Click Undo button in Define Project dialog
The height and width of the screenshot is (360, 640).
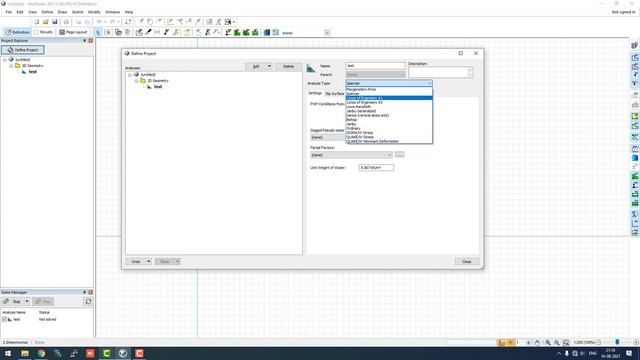tap(136, 261)
